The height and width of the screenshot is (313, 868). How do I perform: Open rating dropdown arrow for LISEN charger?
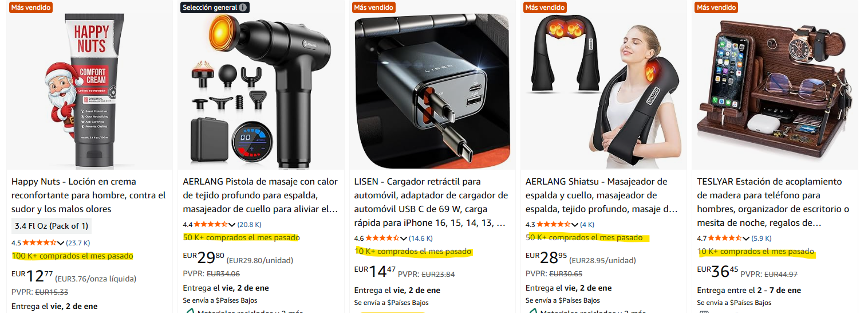(404, 238)
